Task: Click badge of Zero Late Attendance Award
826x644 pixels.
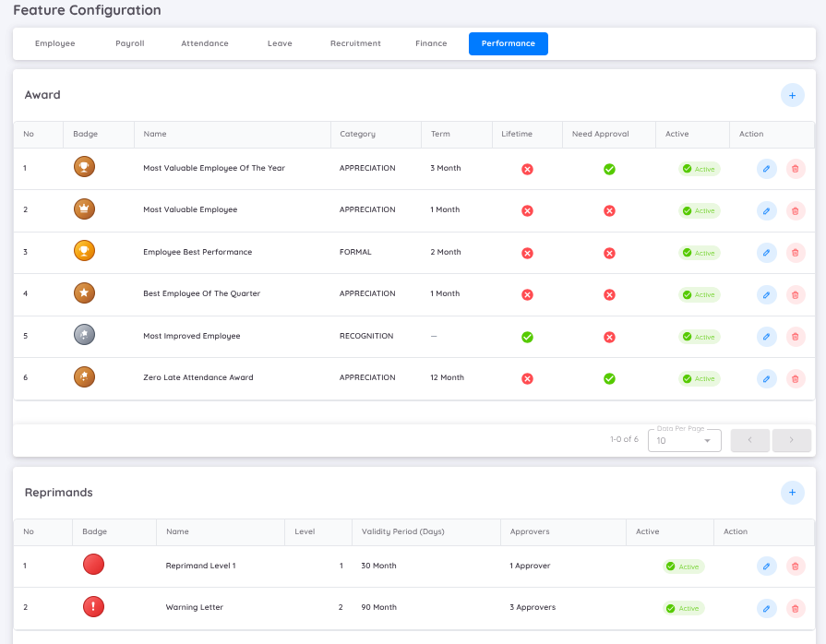Action: pyautogui.click(x=84, y=376)
